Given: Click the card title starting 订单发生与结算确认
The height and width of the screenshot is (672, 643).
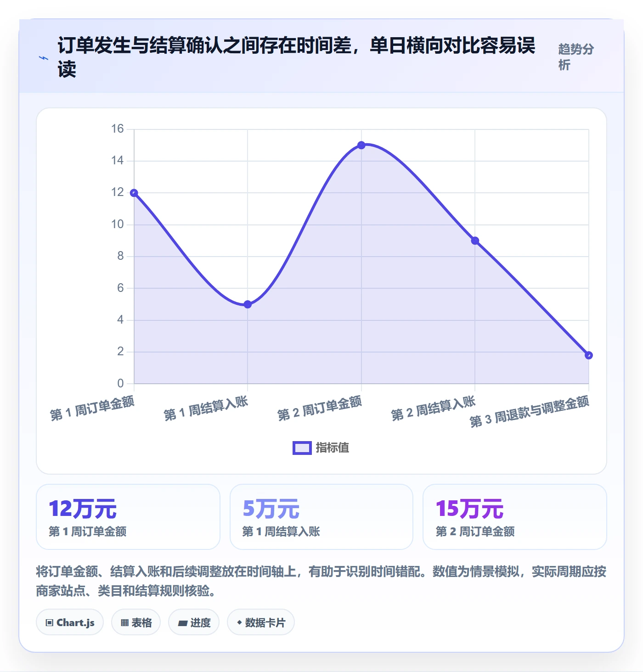Looking at the screenshot, I should point(297,57).
